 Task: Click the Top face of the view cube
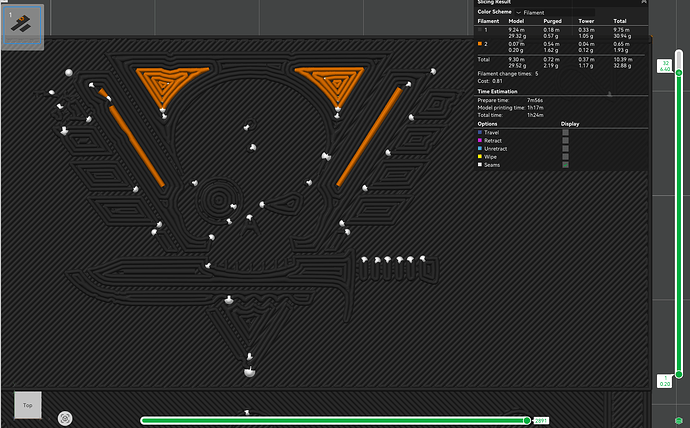coord(28,405)
